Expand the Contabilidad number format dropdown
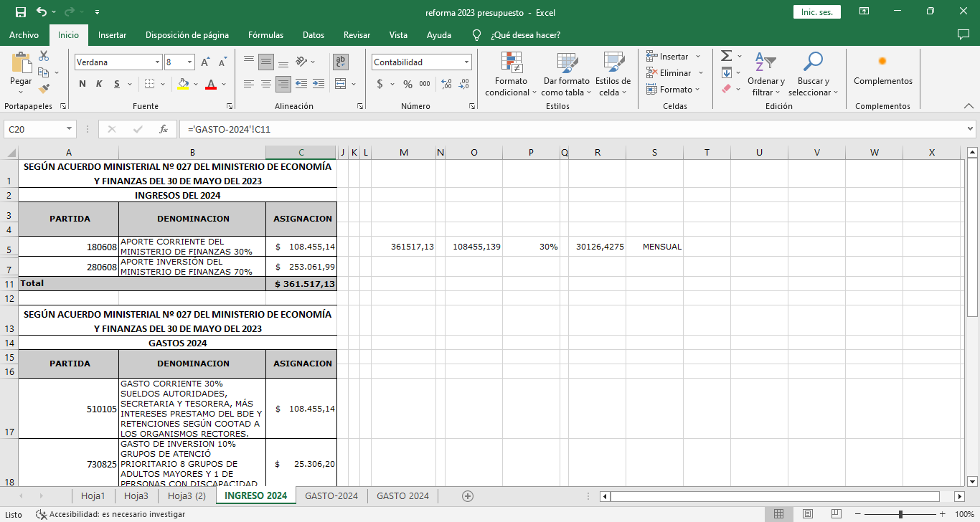This screenshot has width=980, height=522. point(466,62)
